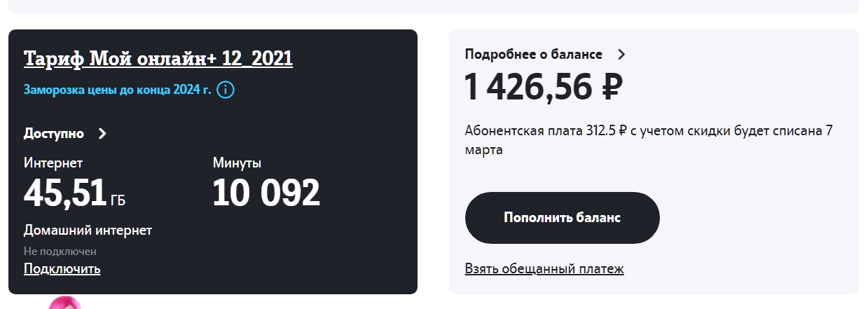Open the Подробнее о балансе label
868x309 pixels.
533,55
